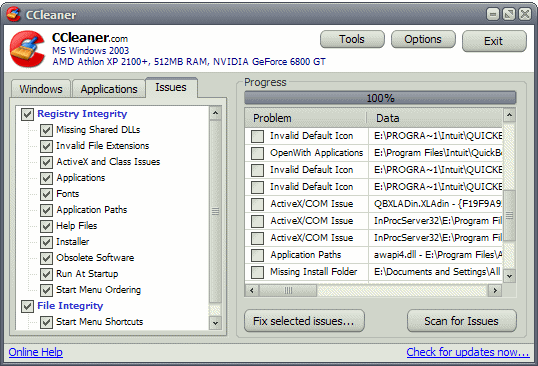
Task: Check the Missing Install Folder row
Action: tap(257, 272)
